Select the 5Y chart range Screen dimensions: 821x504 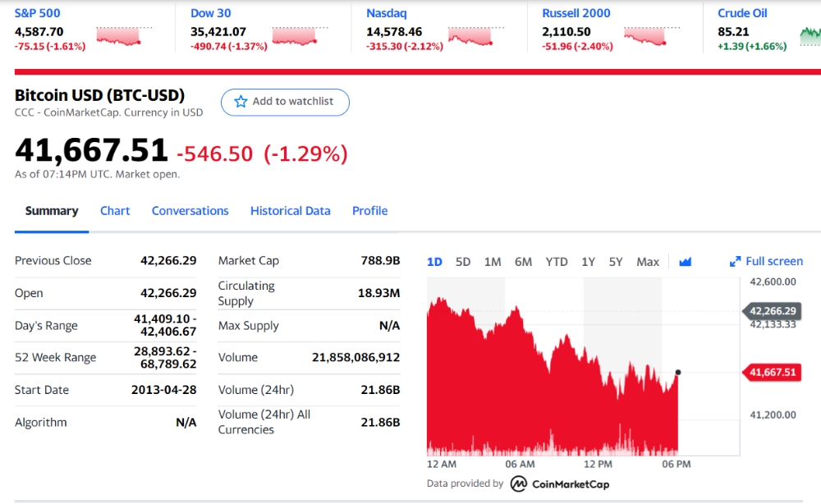(616, 262)
